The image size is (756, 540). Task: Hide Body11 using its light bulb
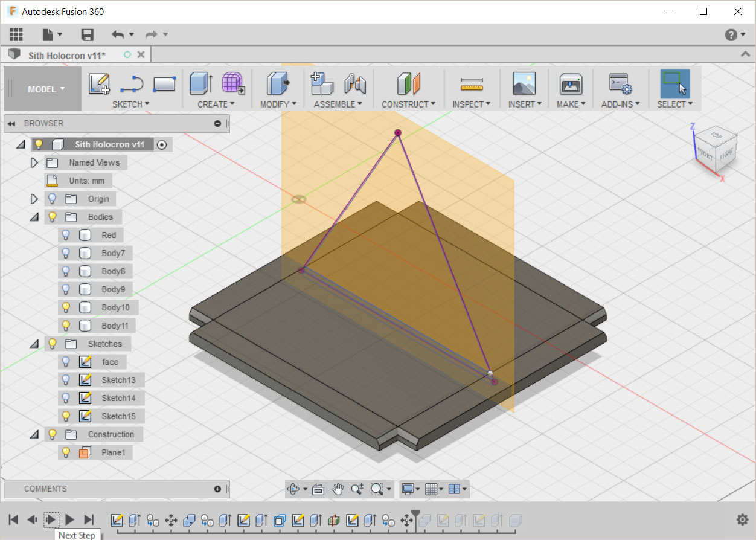coord(66,326)
